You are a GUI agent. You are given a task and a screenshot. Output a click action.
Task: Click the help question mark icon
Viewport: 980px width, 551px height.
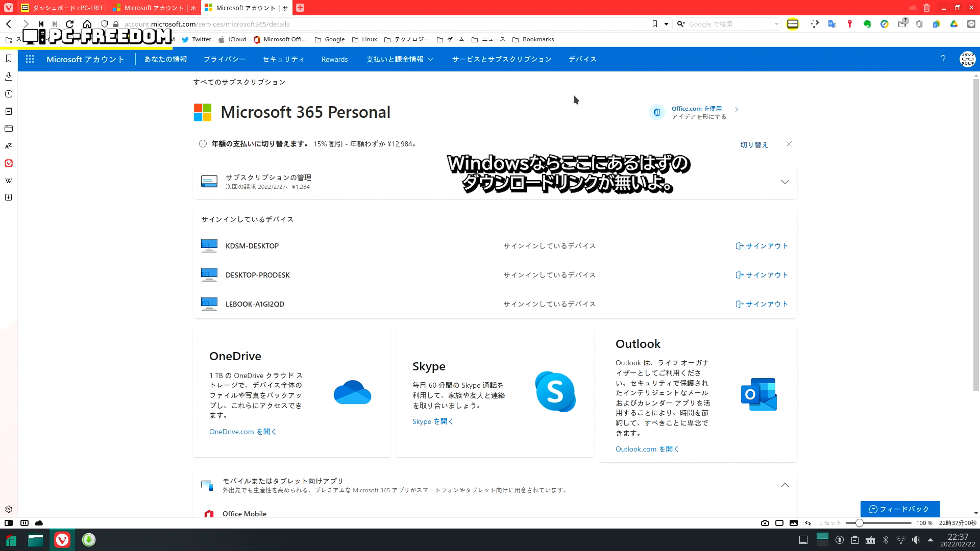click(943, 59)
